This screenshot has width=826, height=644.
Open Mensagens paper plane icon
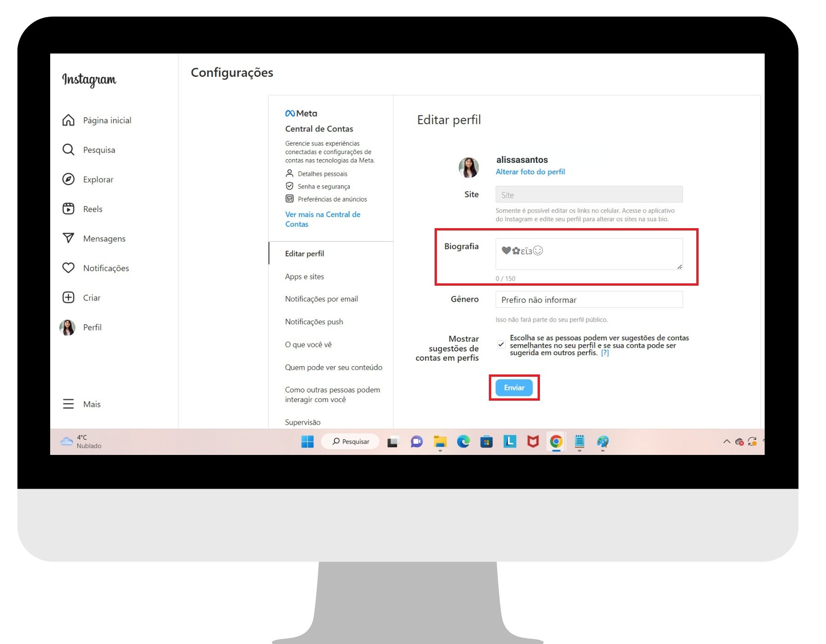[69, 238]
